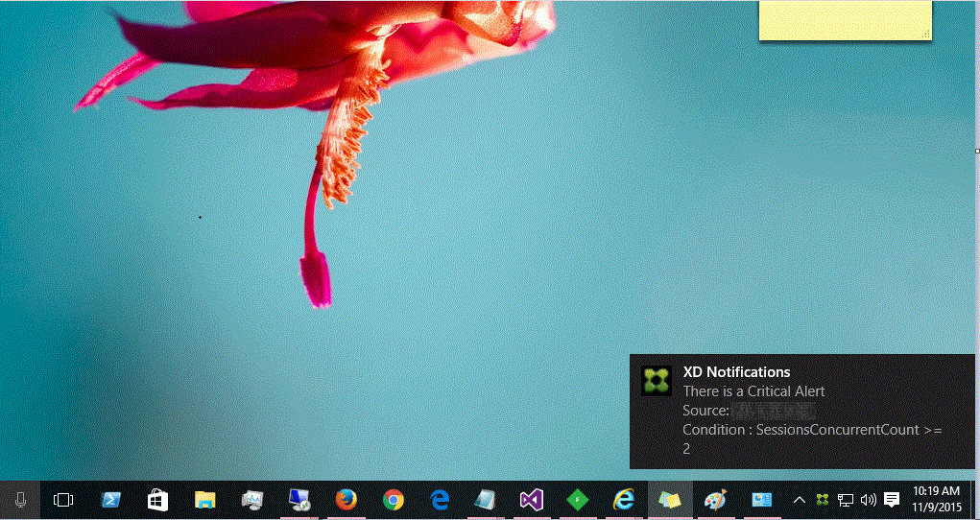
Task: Click the XD Notifications critical alert toast
Action: pos(801,411)
